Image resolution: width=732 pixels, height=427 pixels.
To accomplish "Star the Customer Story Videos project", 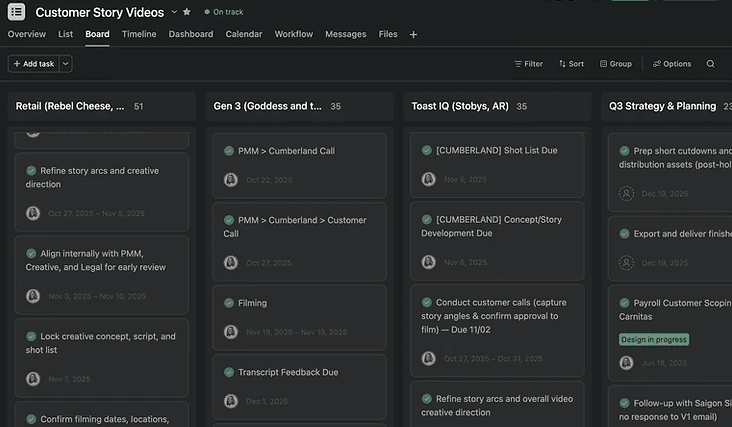I will click(x=187, y=12).
